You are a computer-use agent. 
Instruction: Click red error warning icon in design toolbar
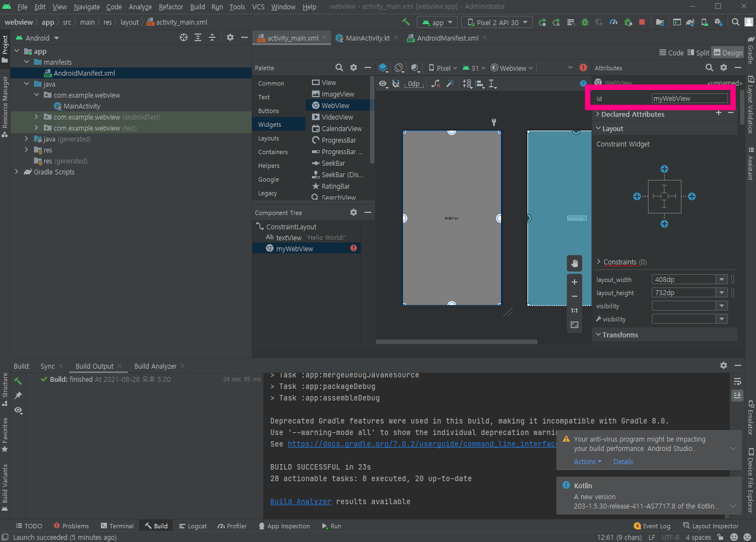click(583, 67)
